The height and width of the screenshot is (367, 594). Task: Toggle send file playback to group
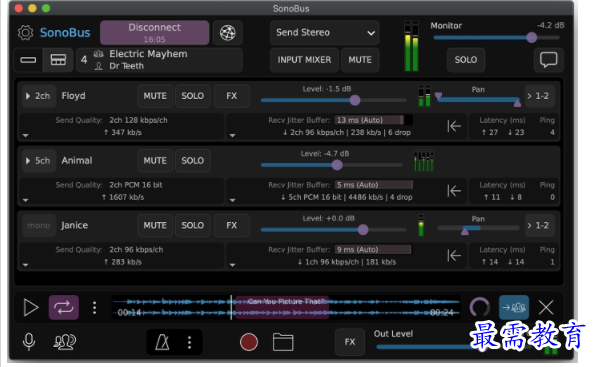tap(514, 307)
